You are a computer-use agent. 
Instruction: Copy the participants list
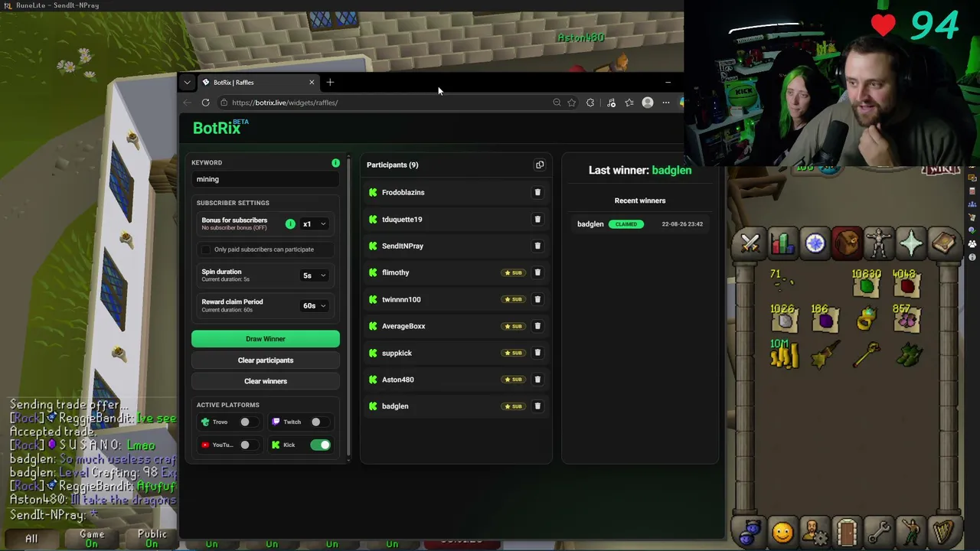pos(540,165)
